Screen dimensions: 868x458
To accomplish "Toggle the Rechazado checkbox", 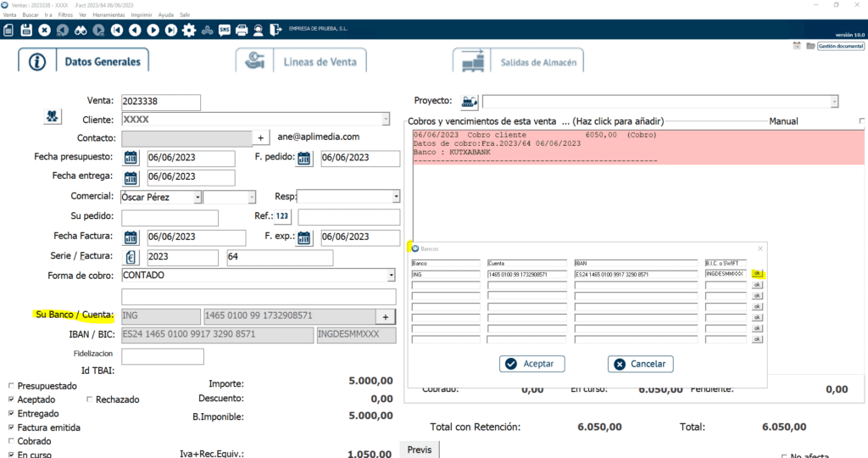I will 90,399.
